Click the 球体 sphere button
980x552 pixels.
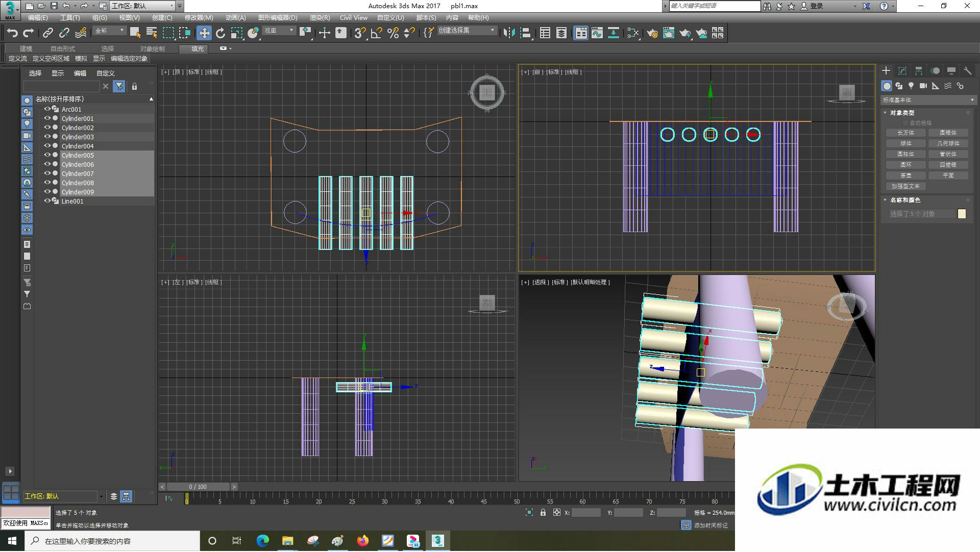[x=906, y=143]
